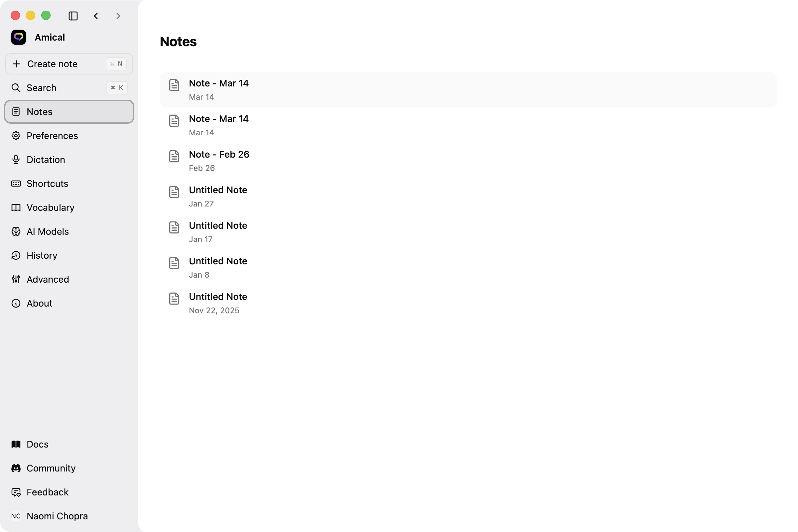Image resolution: width=798 pixels, height=532 pixels.
Task: Open the AI Models section
Action: [48, 231]
